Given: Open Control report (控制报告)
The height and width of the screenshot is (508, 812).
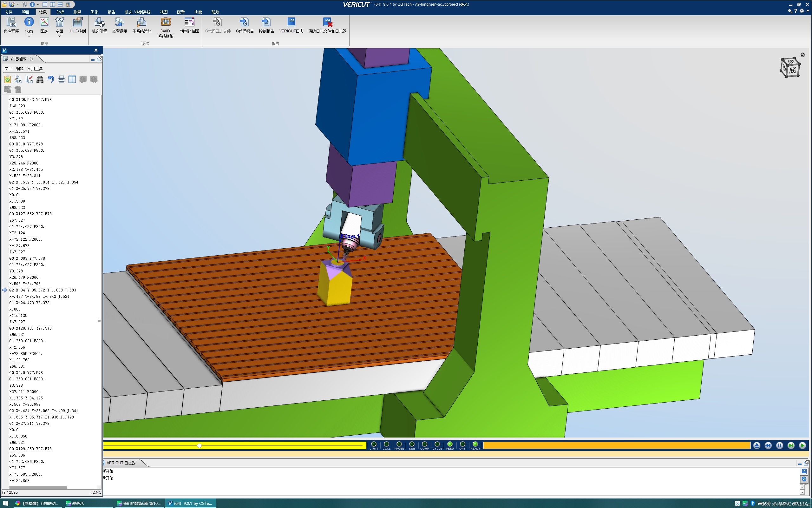Looking at the screenshot, I should point(266,25).
